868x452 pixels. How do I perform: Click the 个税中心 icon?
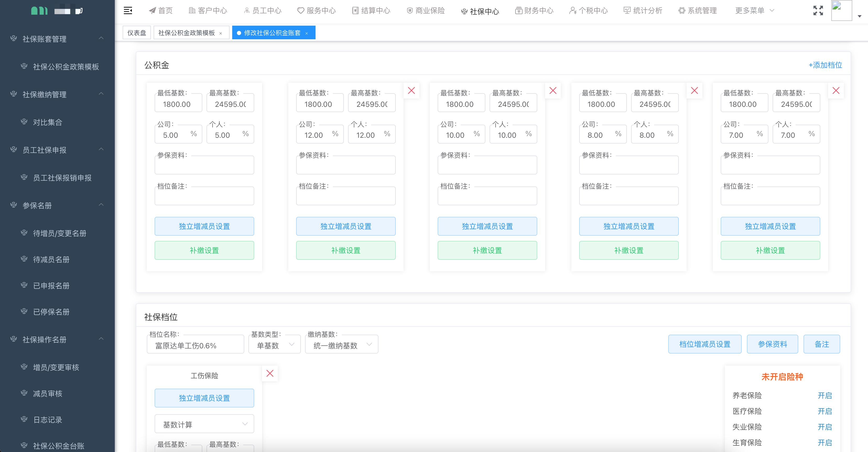(572, 10)
